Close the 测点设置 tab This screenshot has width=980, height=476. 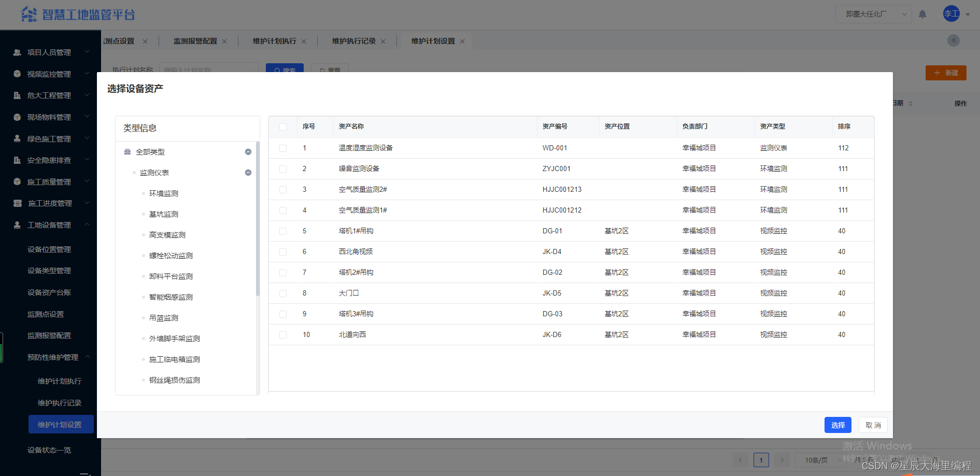[x=145, y=41]
